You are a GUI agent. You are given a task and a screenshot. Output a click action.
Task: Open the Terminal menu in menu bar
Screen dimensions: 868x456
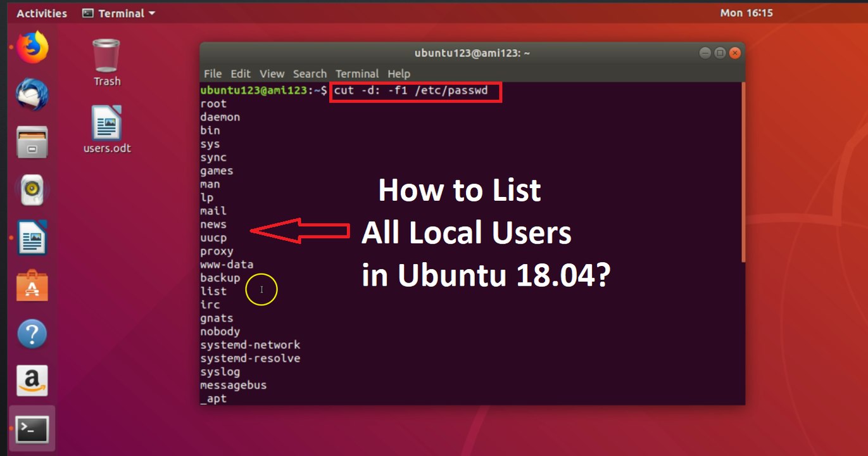pyautogui.click(x=357, y=73)
